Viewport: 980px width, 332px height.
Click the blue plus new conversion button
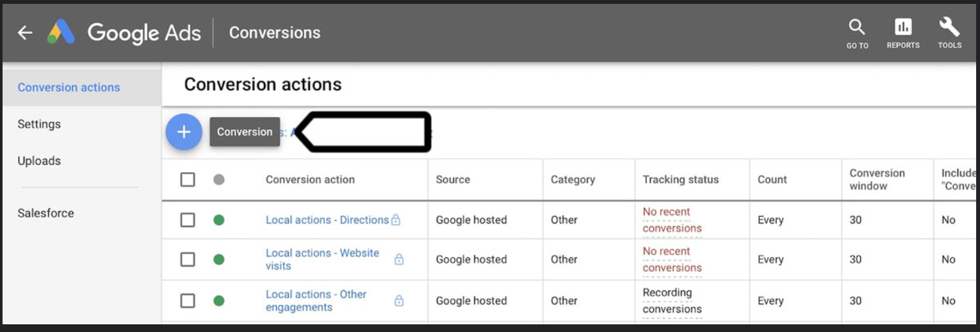point(184,132)
